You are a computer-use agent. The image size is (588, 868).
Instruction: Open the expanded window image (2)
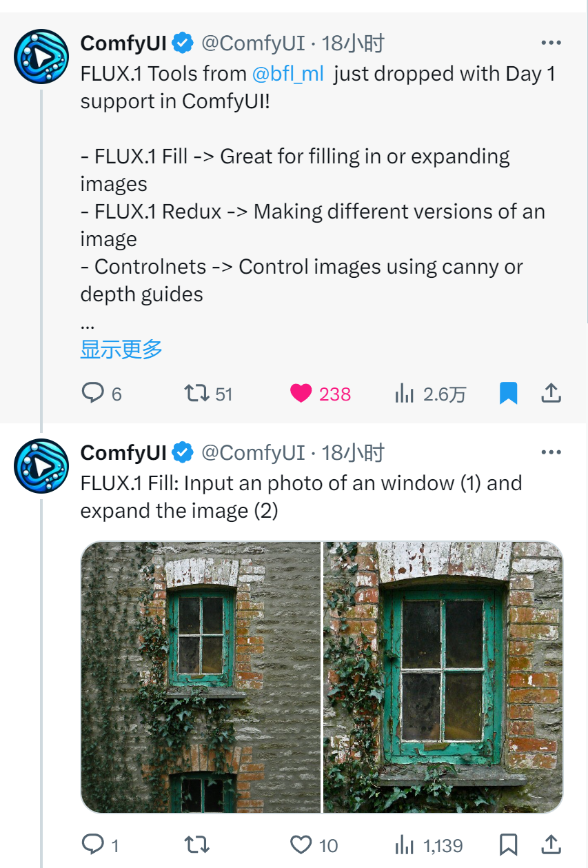click(x=443, y=677)
